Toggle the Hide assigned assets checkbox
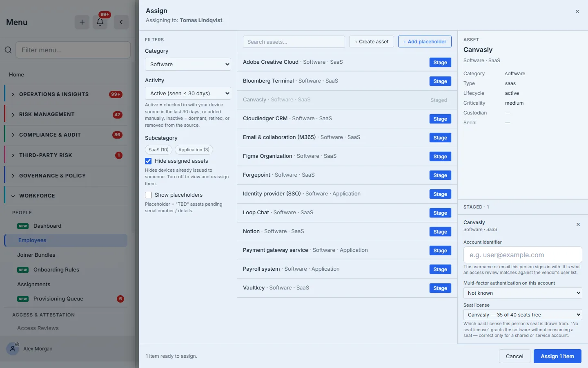The height and width of the screenshot is (368, 588). point(148,161)
